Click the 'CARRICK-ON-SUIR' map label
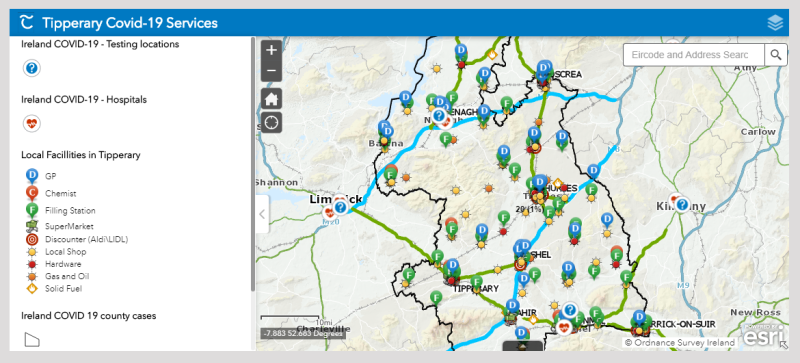 point(682,324)
